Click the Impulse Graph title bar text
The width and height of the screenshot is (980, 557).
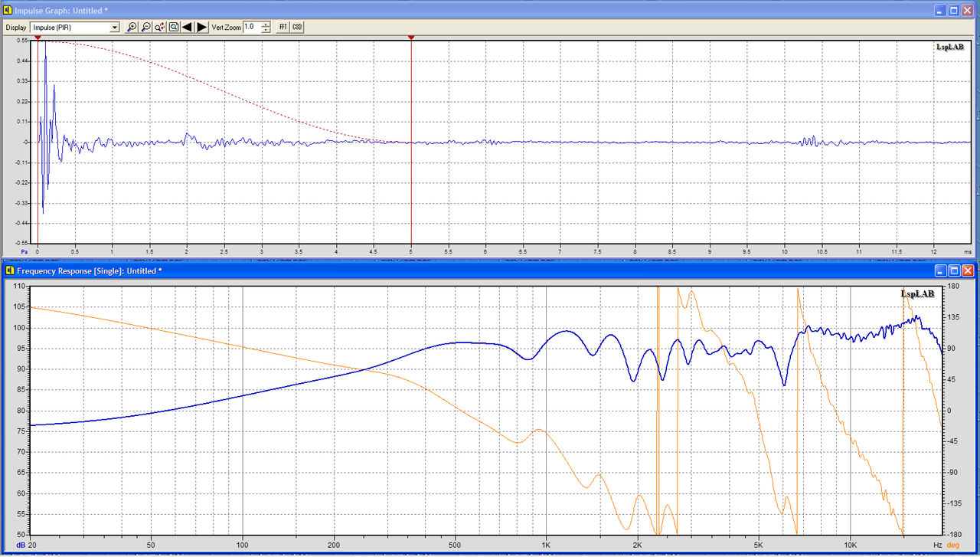(62, 11)
